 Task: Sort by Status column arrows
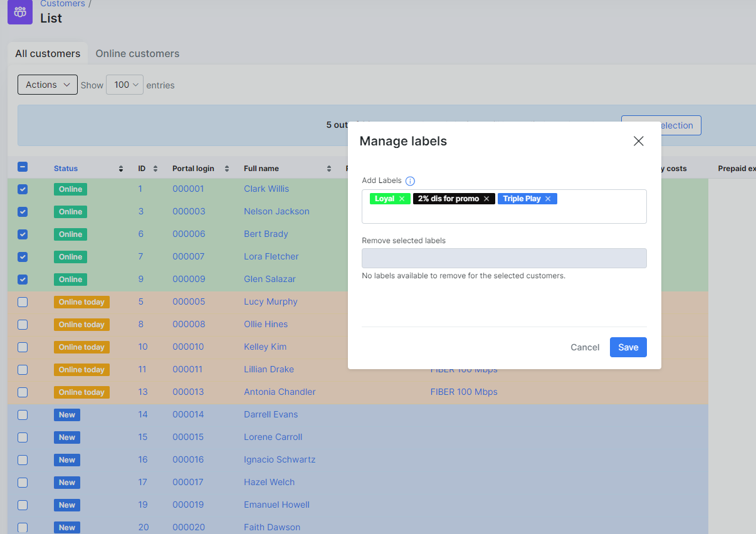pyautogui.click(x=121, y=169)
